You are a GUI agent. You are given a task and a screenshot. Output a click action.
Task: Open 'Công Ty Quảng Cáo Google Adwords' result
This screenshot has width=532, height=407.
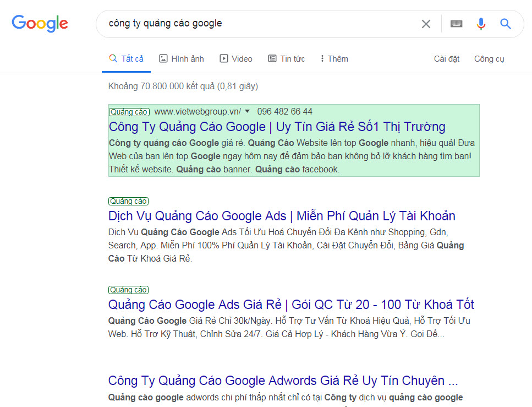pos(283,381)
